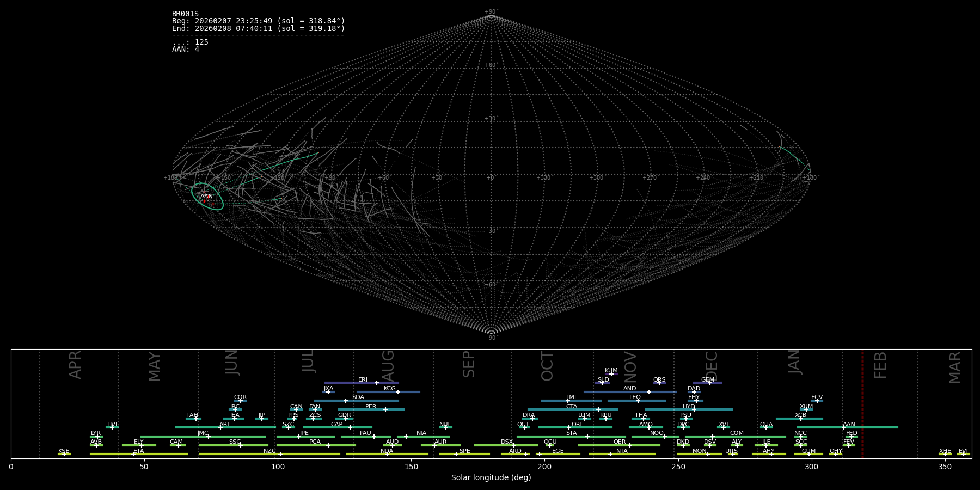Click the CTA shower label
The width and height of the screenshot is (980, 490).
[x=572, y=407]
